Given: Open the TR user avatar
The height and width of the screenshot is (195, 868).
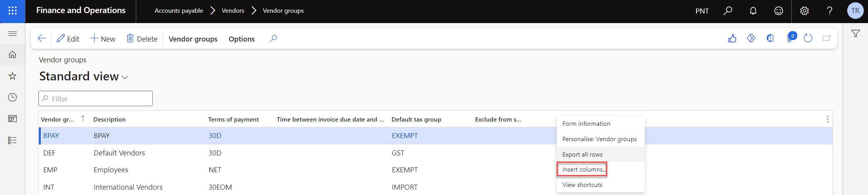Looking at the screenshot, I should click(x=855, y=11).
